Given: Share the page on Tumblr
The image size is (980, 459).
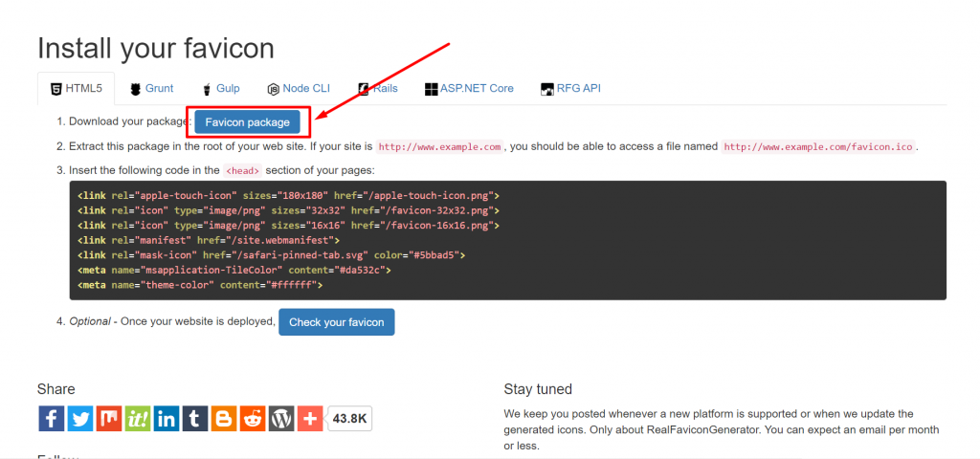Looking at the screenshot, I should click(x=195, y=419).
